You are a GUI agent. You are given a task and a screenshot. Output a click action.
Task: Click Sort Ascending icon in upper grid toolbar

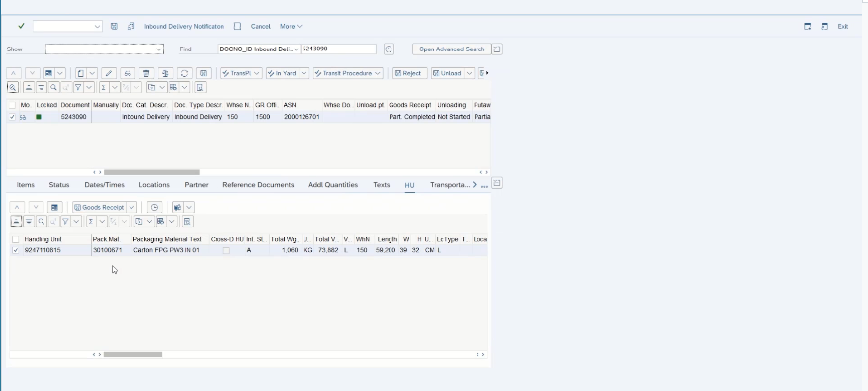coord(29,87)
